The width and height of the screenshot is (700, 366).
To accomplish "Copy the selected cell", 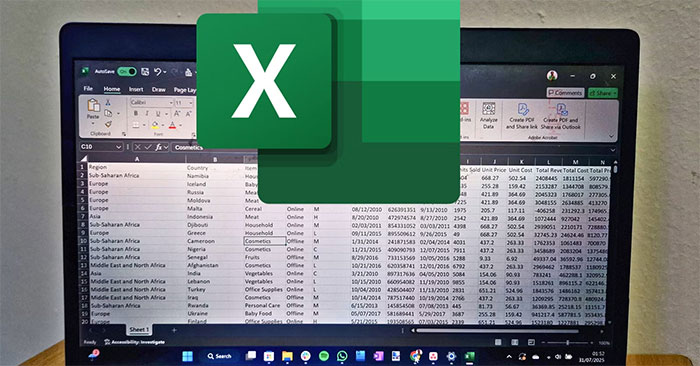I will click(x=108, y=113).
